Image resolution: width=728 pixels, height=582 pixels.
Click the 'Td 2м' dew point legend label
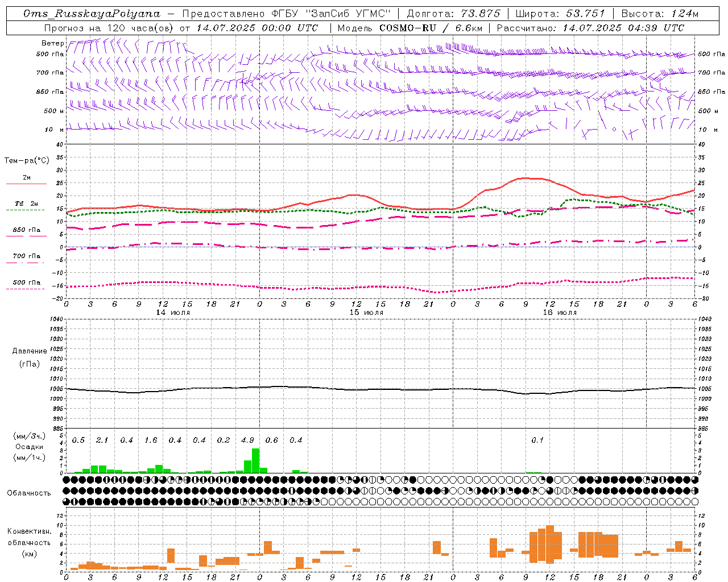(27, 203)
